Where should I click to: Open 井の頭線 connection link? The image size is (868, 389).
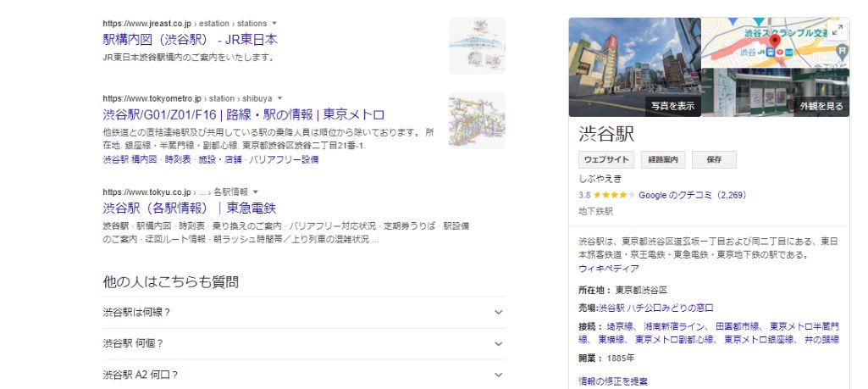(x=821, y=339)
